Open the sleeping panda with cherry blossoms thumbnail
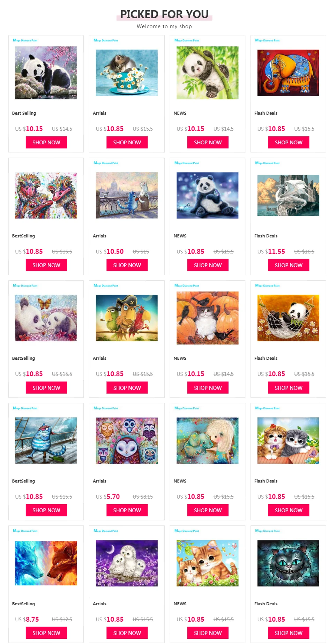329x644 pixels. 46,73
